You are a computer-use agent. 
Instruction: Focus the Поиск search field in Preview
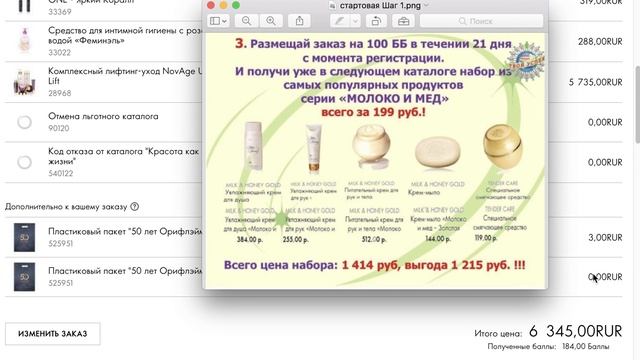481,21
